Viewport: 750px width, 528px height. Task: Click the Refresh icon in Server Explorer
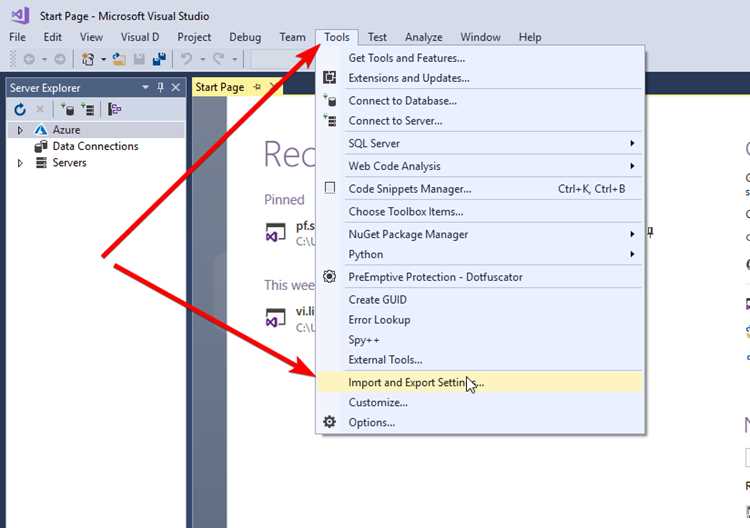coord(20,110)
